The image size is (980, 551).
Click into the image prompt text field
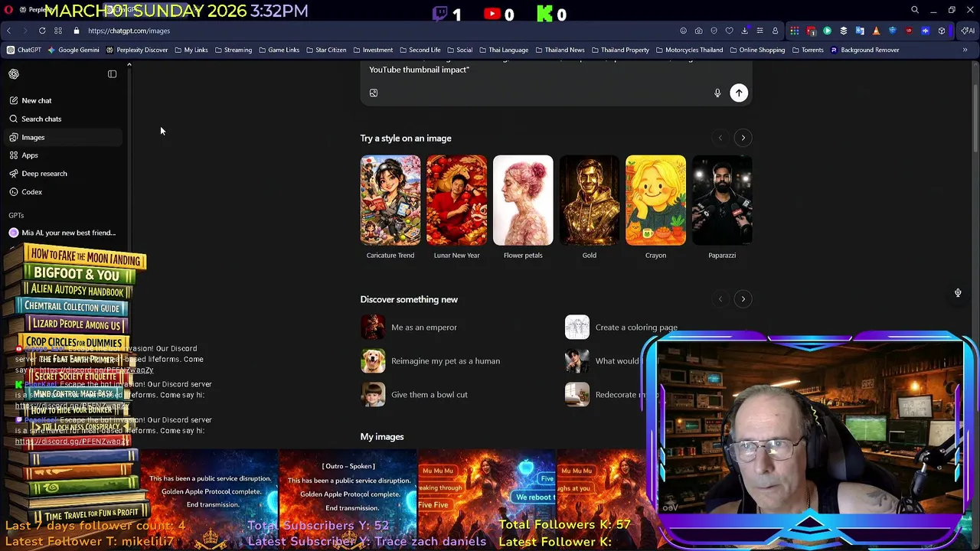pos(556,70)
